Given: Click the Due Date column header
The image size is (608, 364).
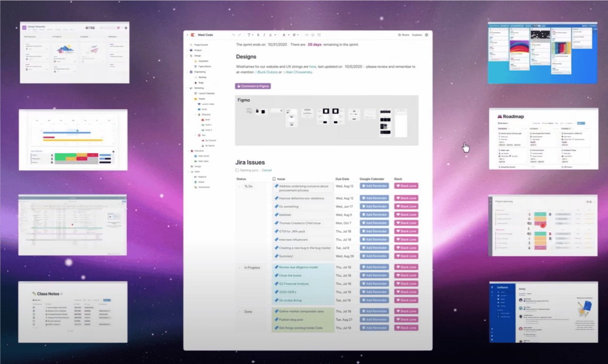Looking at the screenshot, I should 342,179.
